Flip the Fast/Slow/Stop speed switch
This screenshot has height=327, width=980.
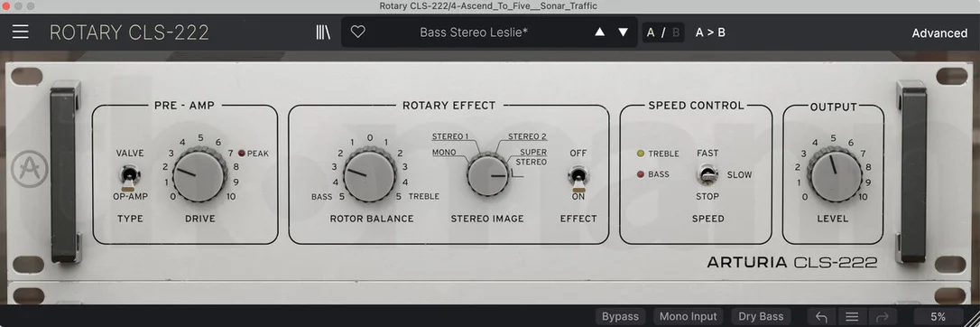point(707,175)
